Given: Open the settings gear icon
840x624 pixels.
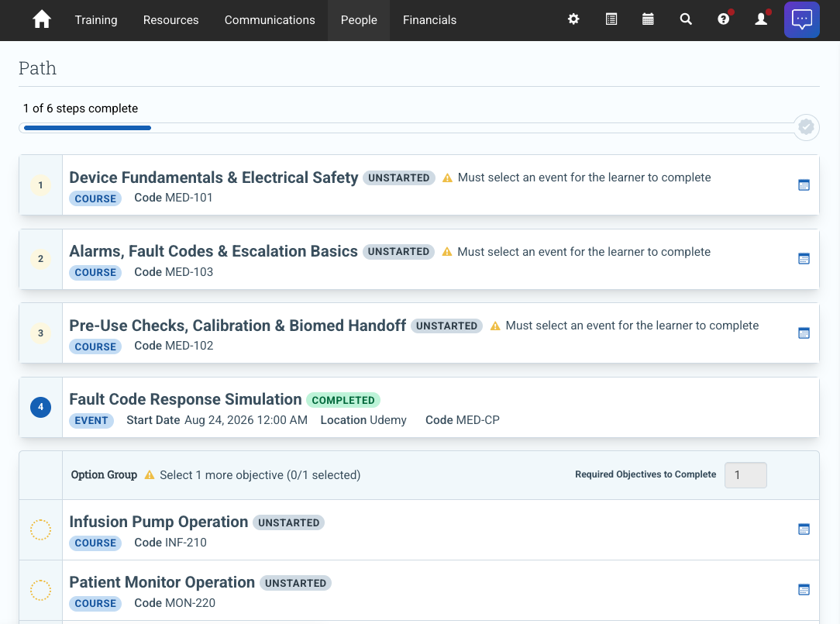Looking at the screenshot, I should coord(573,19).
